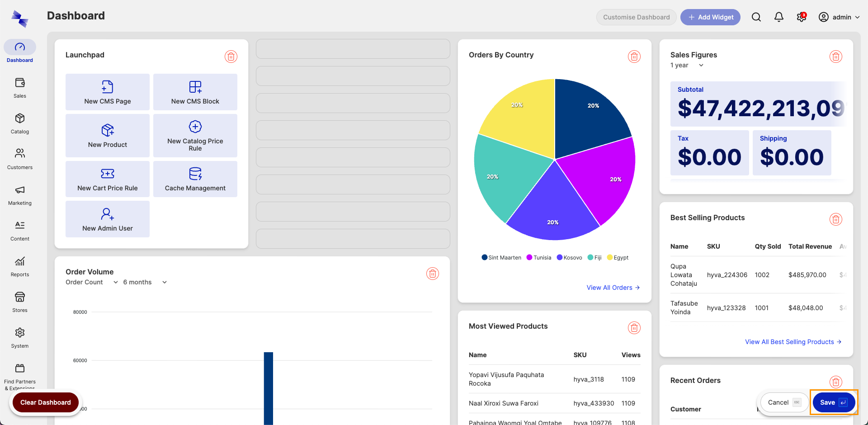Delete the Order Volume widget
This screenshot has width=868, height=425.
[x=432, y=274]
